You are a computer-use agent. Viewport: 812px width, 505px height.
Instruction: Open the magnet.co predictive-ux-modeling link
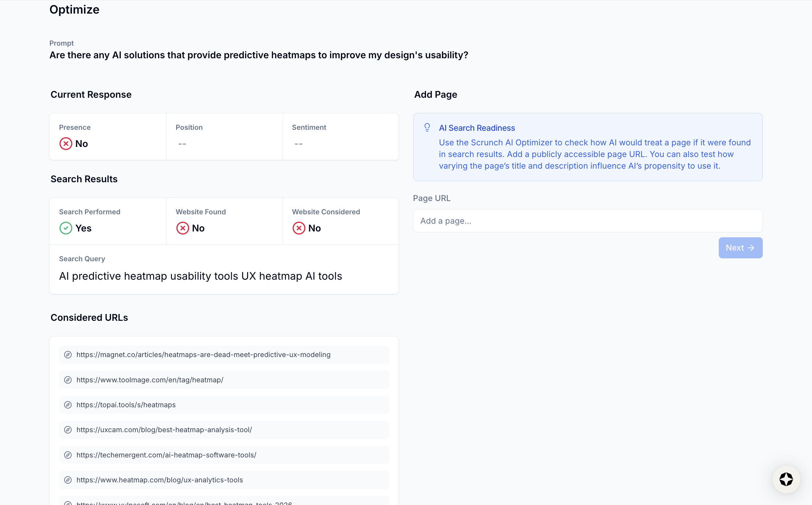[x=203, y=355]
